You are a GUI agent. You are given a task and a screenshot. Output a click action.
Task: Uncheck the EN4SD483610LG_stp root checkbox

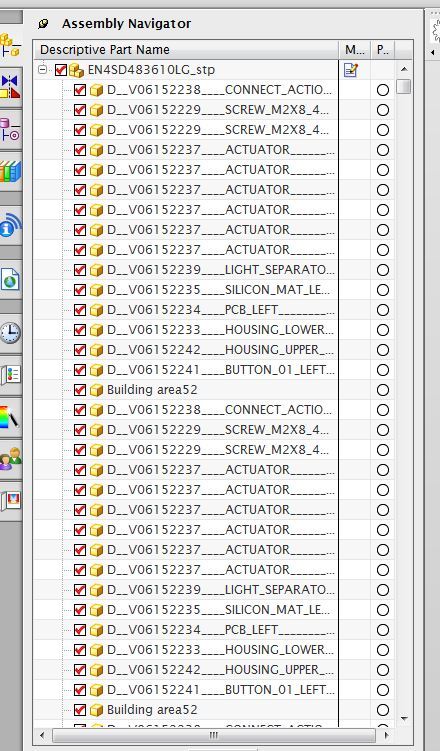60,70
